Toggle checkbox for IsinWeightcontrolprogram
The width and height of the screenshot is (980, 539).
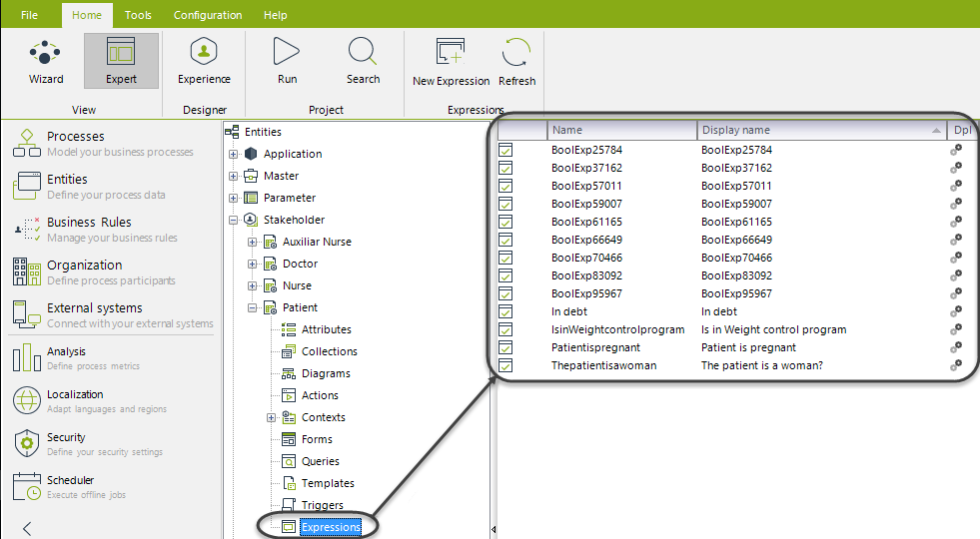(505, 329)
